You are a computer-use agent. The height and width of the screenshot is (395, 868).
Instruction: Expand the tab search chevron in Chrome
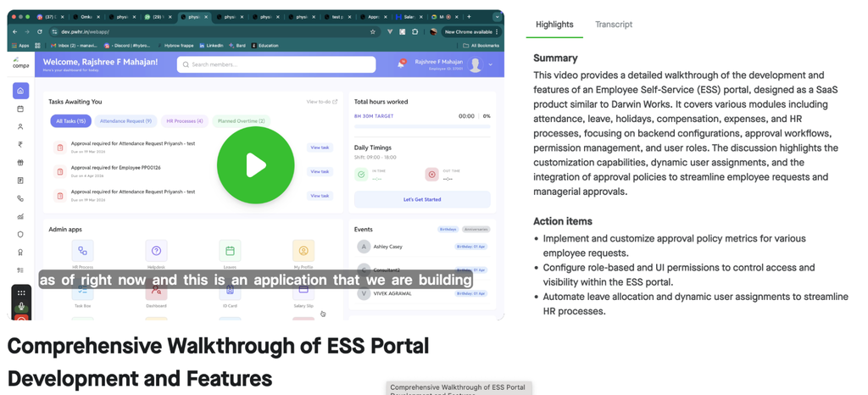497,17
